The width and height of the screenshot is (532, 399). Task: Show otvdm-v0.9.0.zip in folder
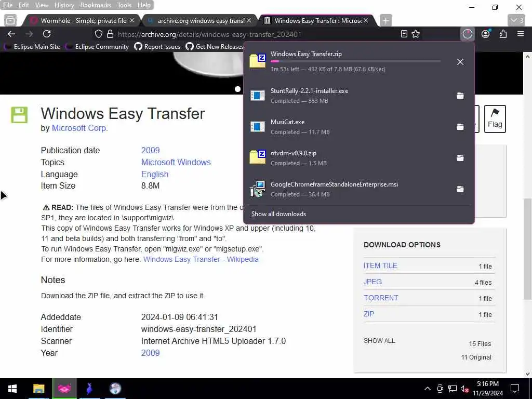coord(460,158)
